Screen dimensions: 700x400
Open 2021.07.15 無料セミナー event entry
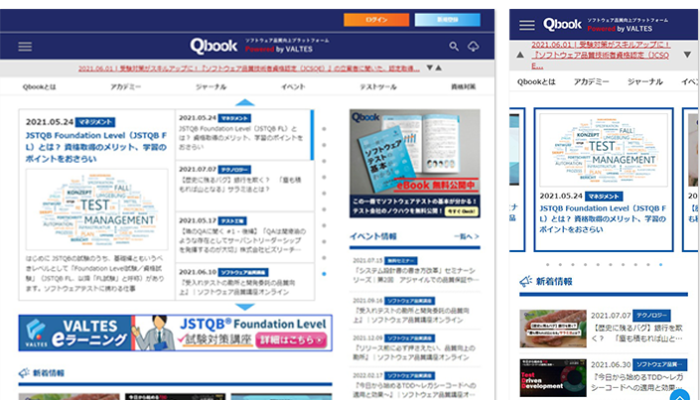(x=415, y=270)
